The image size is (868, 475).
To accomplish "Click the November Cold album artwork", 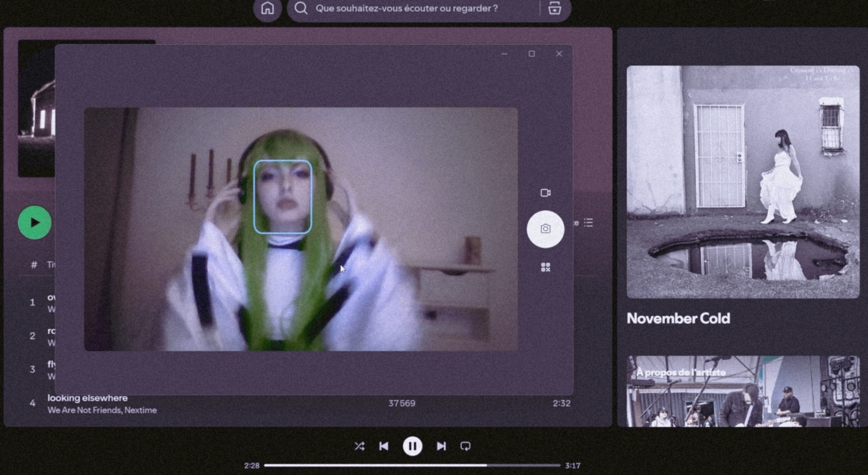I will point(743,182).
